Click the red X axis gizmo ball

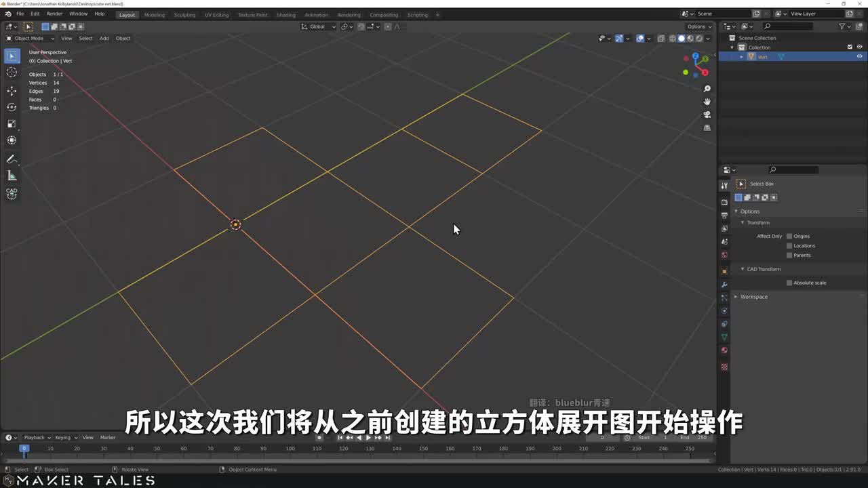705,72
